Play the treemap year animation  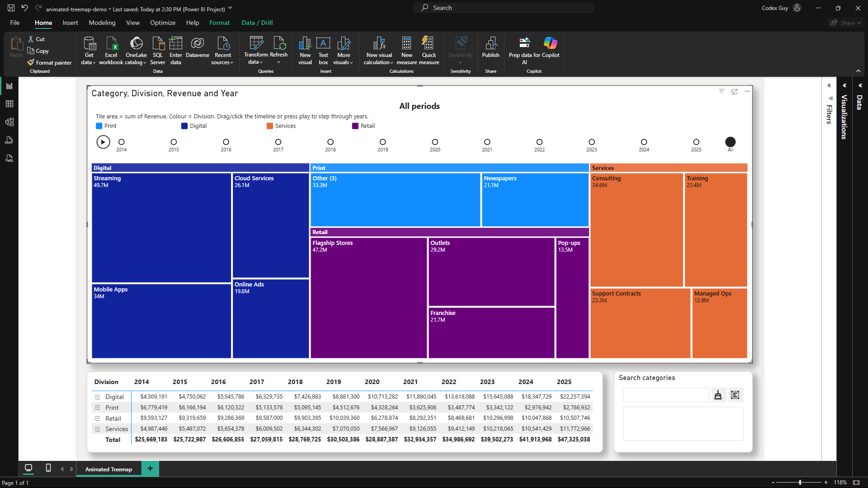[103, 142]
